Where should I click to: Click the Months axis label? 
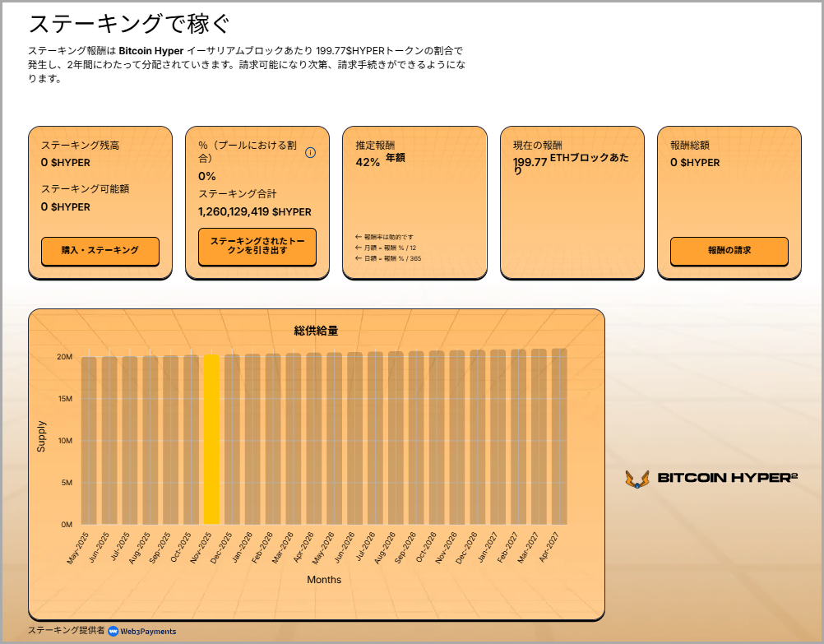(x=324, y=580)
